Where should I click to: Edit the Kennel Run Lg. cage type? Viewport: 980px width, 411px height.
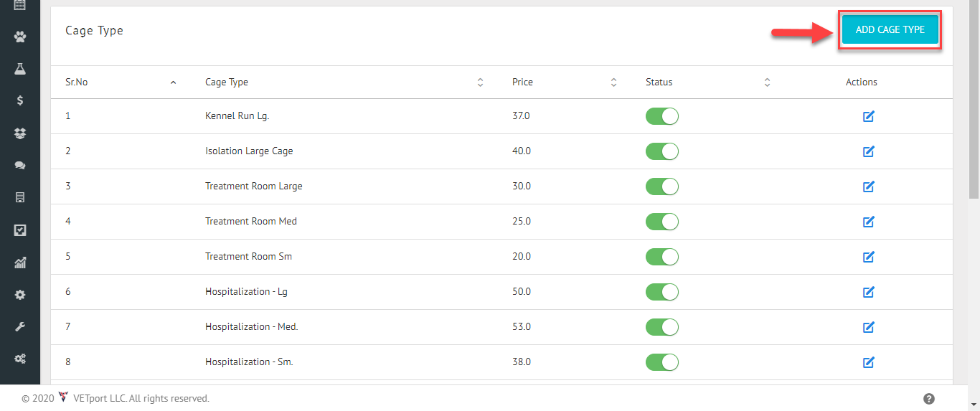pyautogui.click(x=868, y=116)
